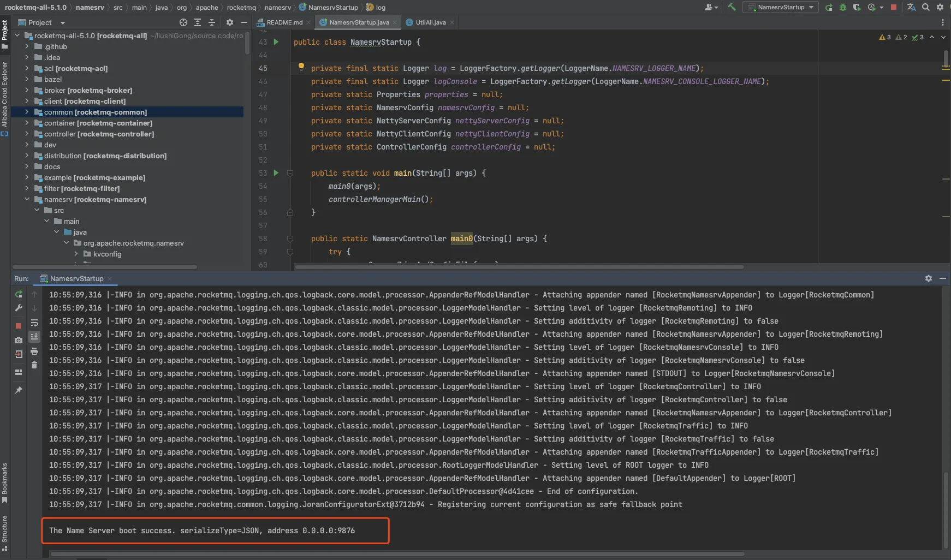Screen dimensions: 951x560
Task: Click the run gutter arrow beside main method
Action: pyautogui.click(x=276, y=173)
